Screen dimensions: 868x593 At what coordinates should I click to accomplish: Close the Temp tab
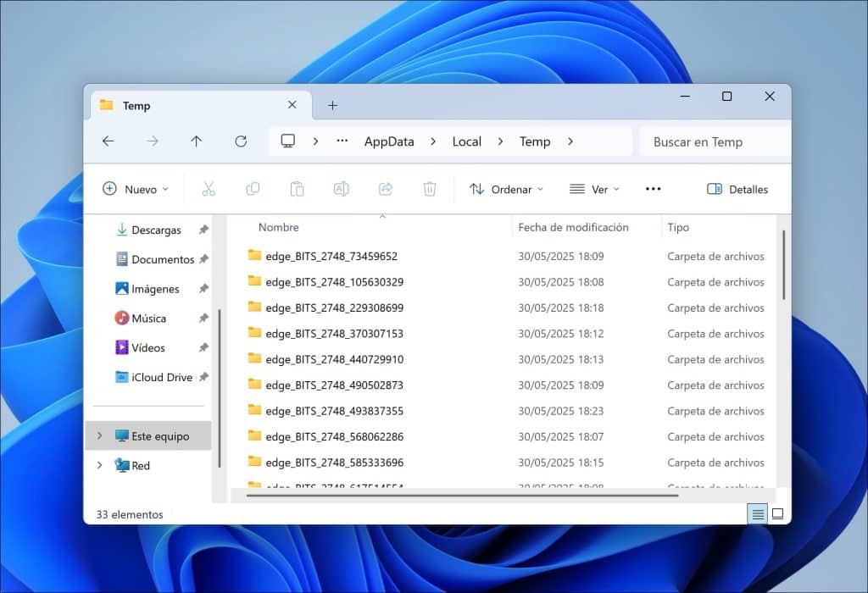[x=292, y=104]
